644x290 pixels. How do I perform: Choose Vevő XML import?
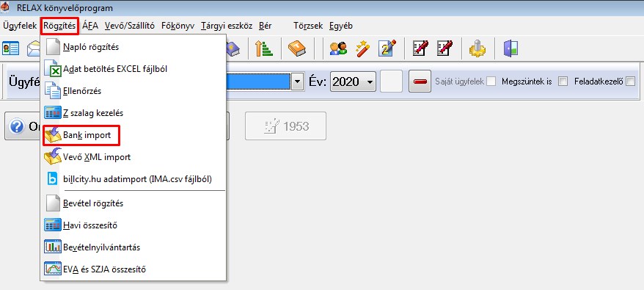pos(133,157)
